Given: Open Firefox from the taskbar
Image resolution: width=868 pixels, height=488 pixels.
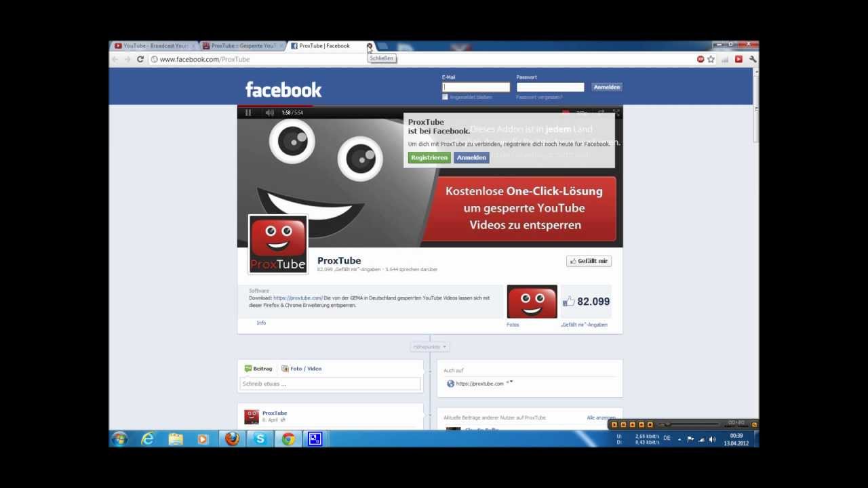Looking at the screenshot, I should pyautogui.click(x=232, y=439).
